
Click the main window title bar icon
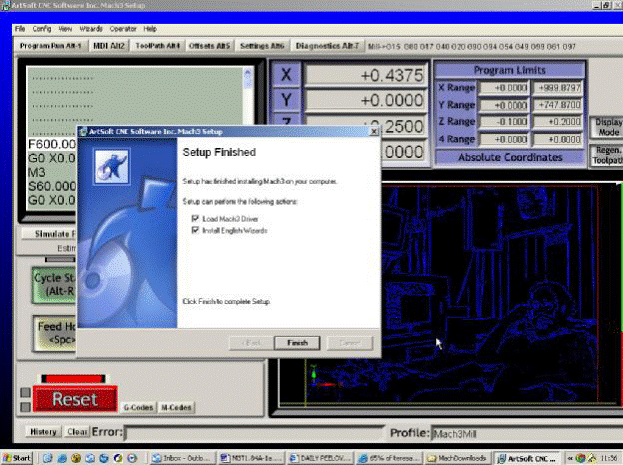(x=6, y=5)
